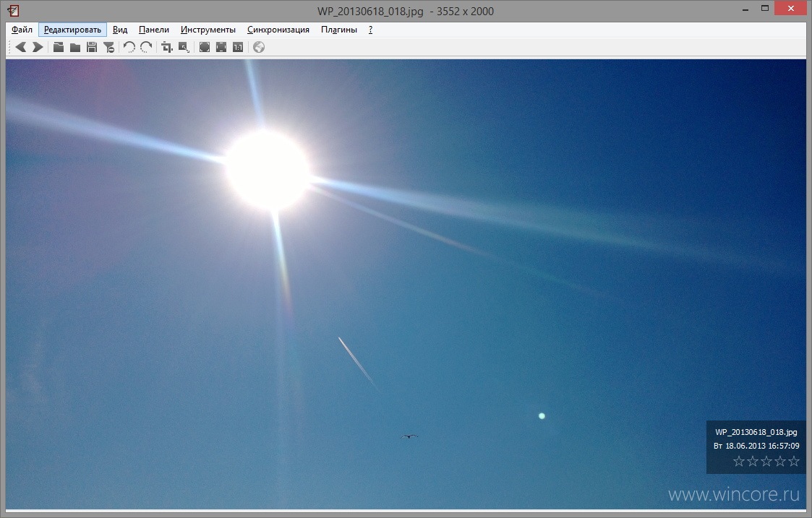Open the Синхронизация menu

coord(278,30)
